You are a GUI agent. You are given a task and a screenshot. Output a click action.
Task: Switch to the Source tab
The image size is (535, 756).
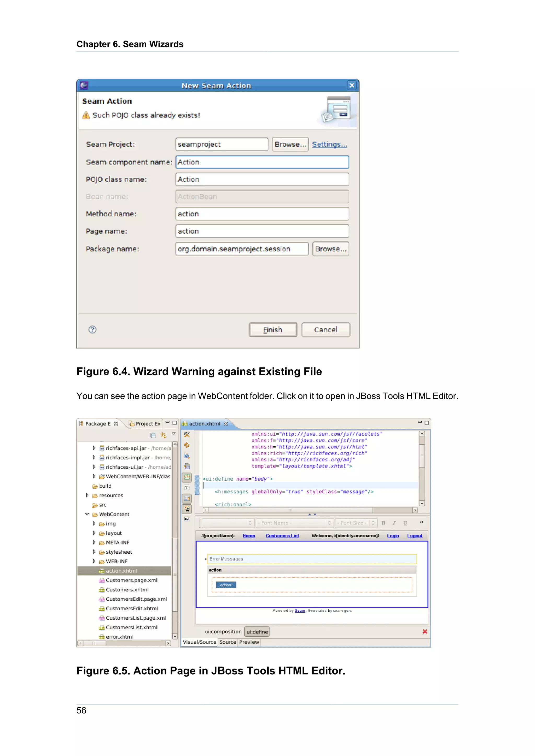[x=228, y=642]
